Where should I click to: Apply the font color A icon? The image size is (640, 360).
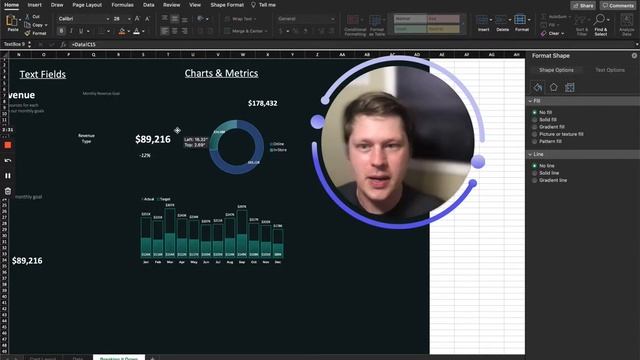[136, 31]
